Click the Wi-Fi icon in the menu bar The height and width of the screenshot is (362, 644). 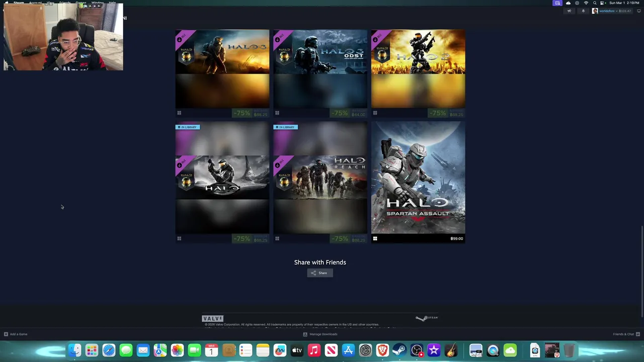tap(586, 3)
